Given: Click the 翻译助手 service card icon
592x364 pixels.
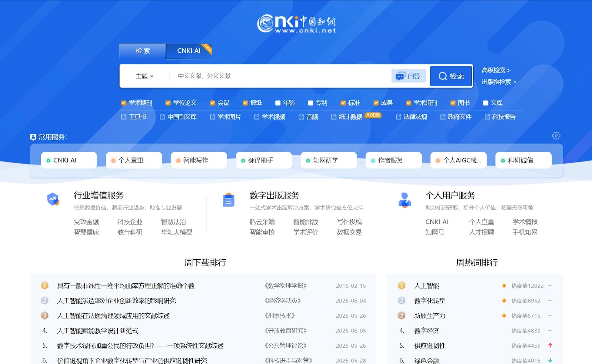Looking at the screenshot, I should [243, 161].
